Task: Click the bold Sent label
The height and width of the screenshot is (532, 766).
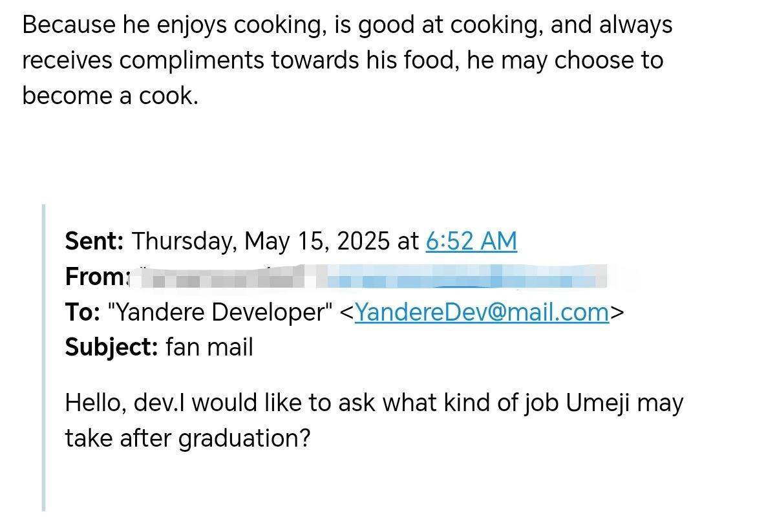Action: [x=94, y=241]
